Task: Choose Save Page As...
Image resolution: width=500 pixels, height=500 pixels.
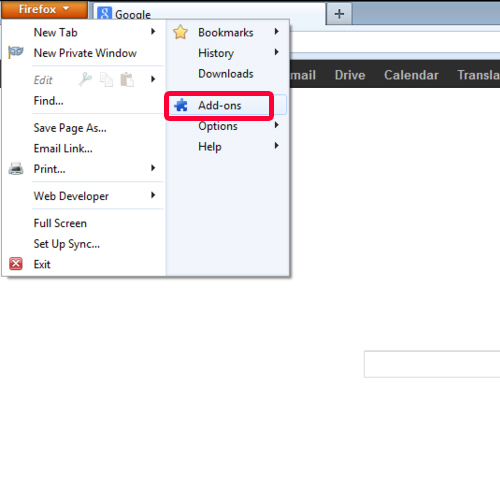Action: tap(70, 128)
